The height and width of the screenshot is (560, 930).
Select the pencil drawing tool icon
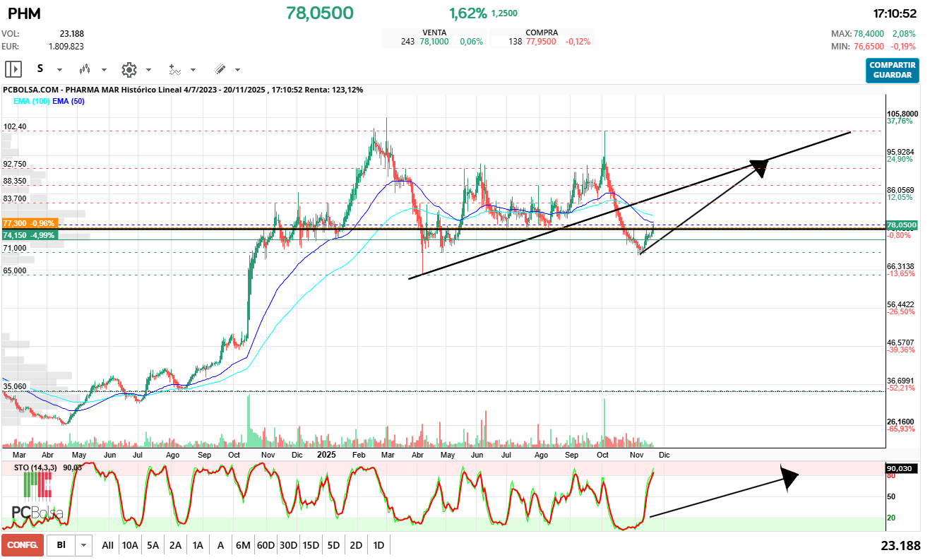click(x=220, y=69)
